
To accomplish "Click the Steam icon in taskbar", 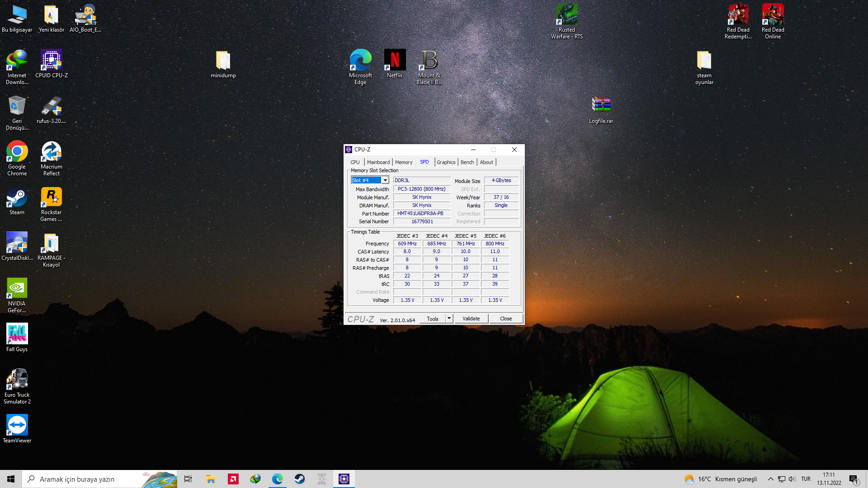I will [x=300, y=479].
